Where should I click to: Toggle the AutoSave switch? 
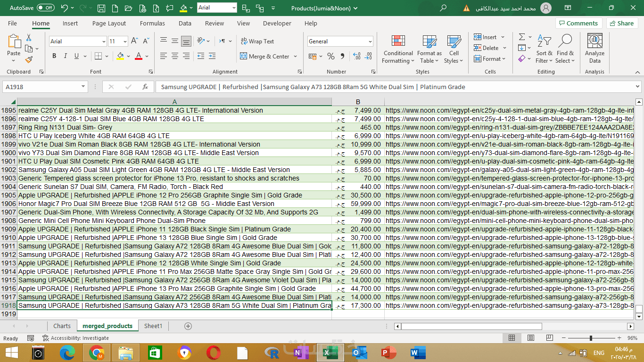pyautogui.click(x=46, y=8)
